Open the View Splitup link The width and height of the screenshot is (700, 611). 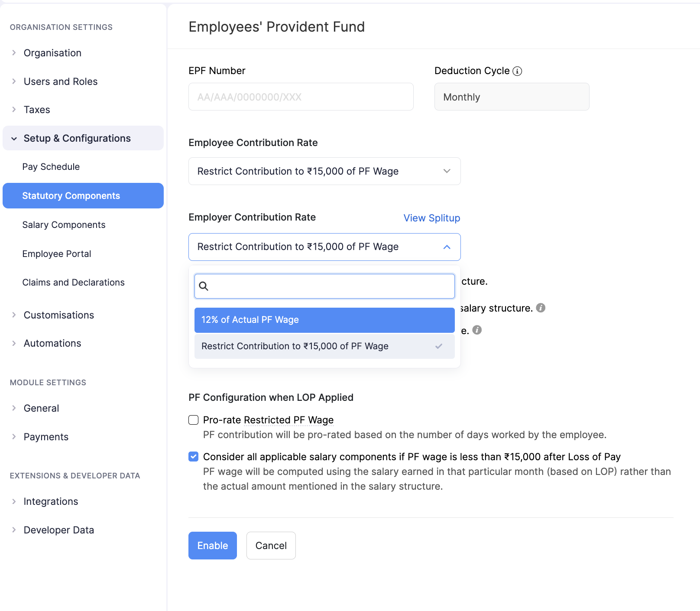[431, 218]
